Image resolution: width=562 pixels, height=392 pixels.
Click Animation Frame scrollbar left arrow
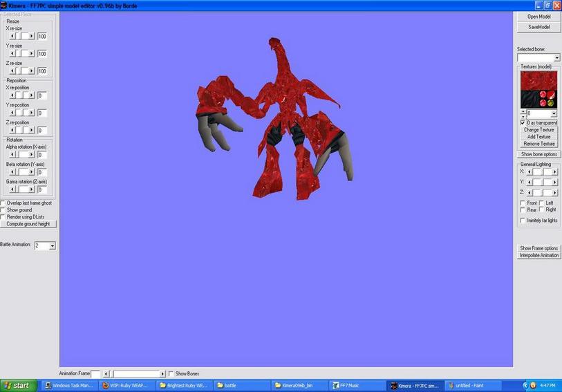click(106, 374)
